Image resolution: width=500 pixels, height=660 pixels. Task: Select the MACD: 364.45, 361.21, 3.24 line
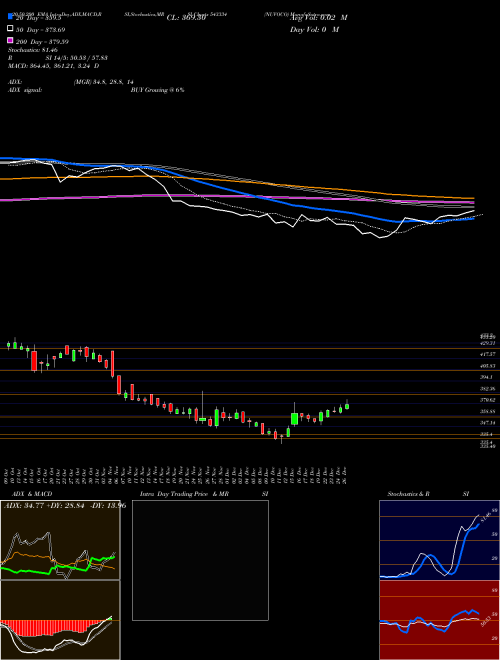(53, 66)
